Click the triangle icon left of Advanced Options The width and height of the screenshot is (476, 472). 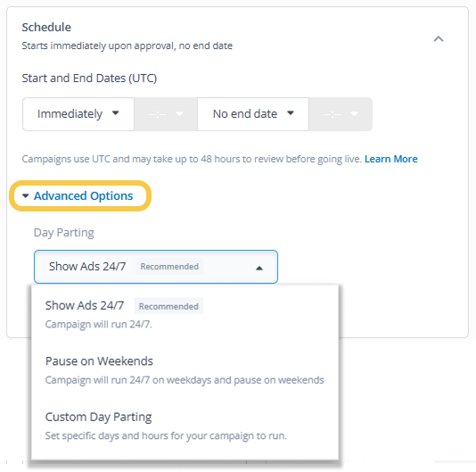pos(26,196)
